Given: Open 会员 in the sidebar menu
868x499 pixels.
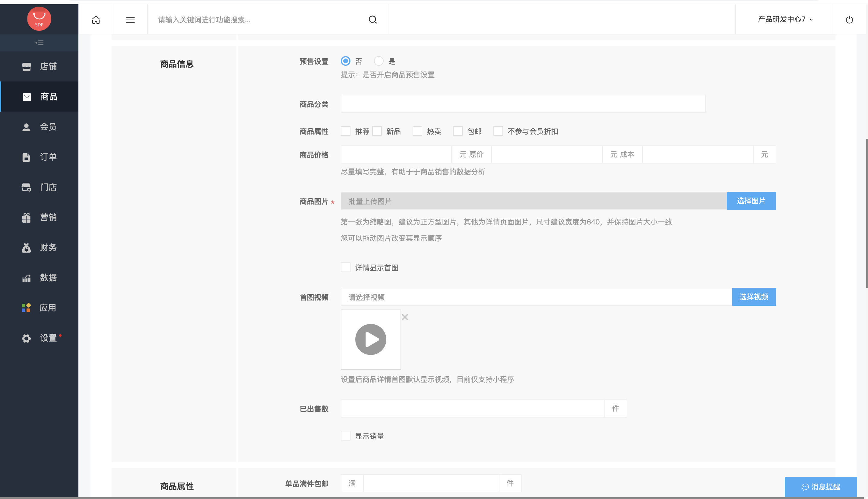Looking at the screenshot, I should [x=39, y=127].
